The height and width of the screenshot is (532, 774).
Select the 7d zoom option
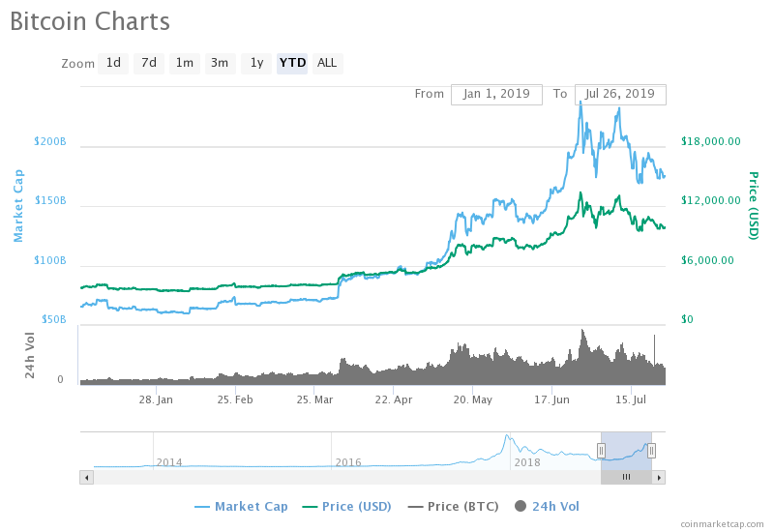(x=149, y=63)
